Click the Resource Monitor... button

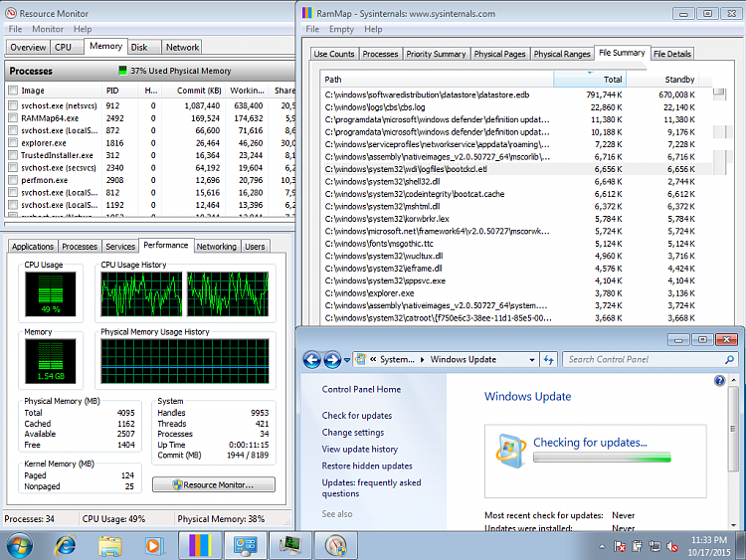tap(214, 484)
